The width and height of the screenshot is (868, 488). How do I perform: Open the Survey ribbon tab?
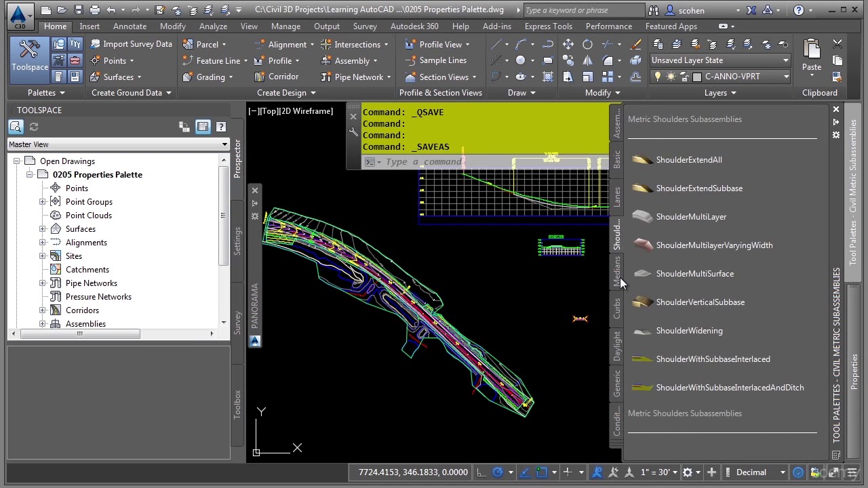coord(365,26)
